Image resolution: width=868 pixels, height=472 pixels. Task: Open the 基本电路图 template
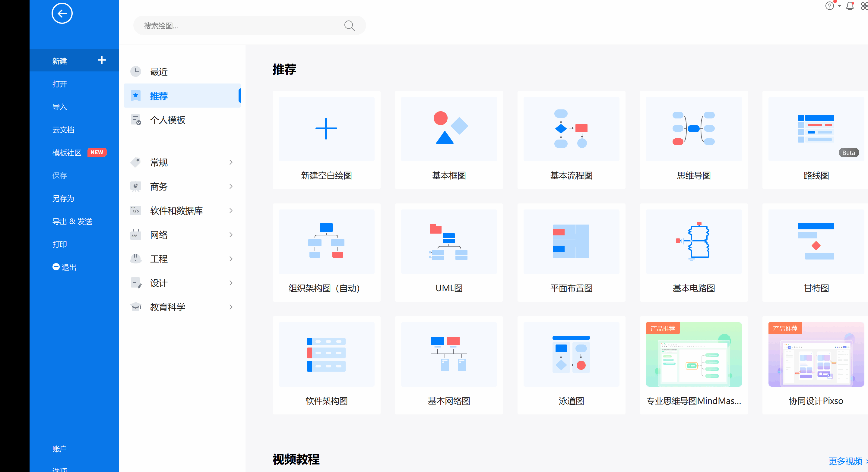click(693, 253)
